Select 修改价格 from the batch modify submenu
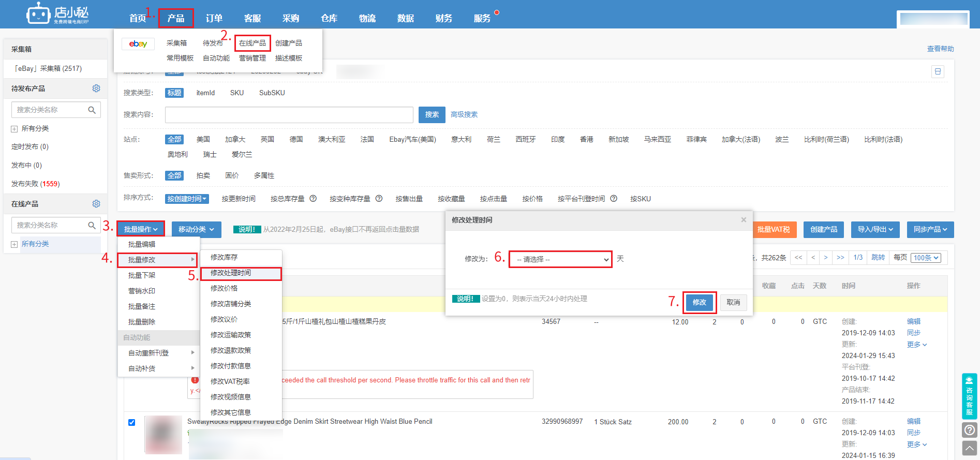This screenshot has height=460, width=980. tap(224, 288)
